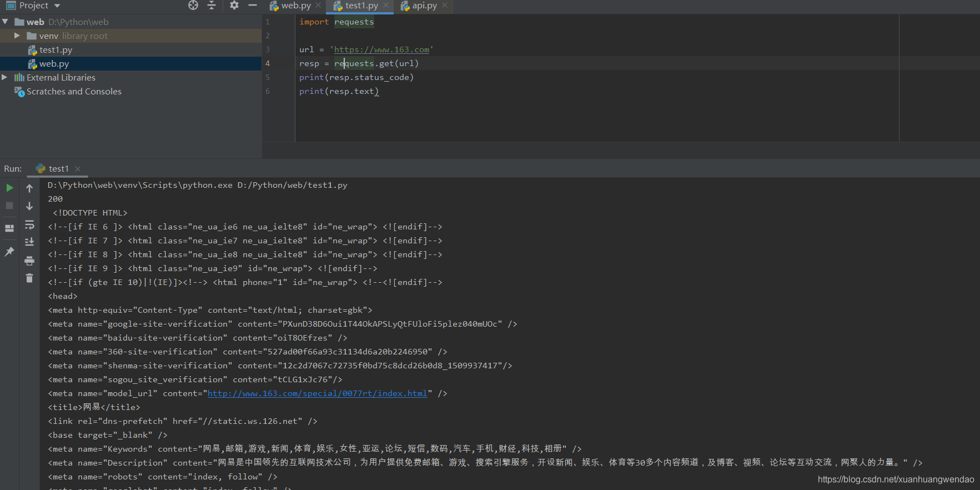Close the test1 Run tab
This screenshot has width=980, height=490.
[x=78, y=169]
